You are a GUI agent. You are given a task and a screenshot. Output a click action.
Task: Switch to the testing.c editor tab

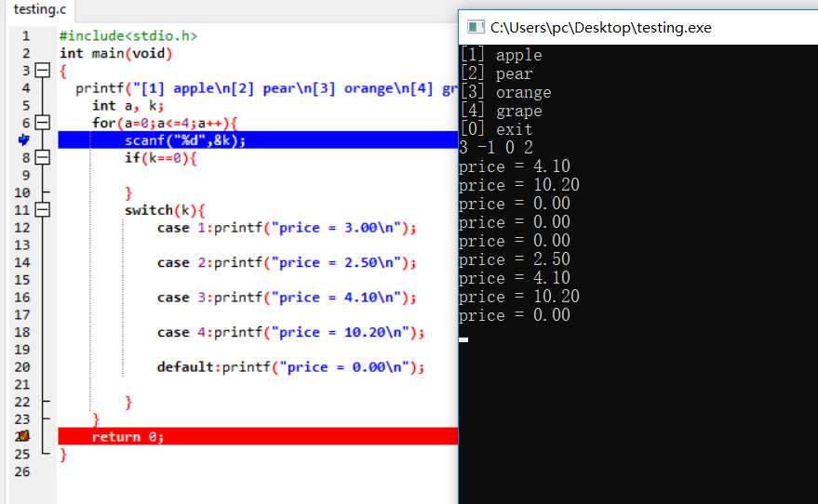pos(40,9)
